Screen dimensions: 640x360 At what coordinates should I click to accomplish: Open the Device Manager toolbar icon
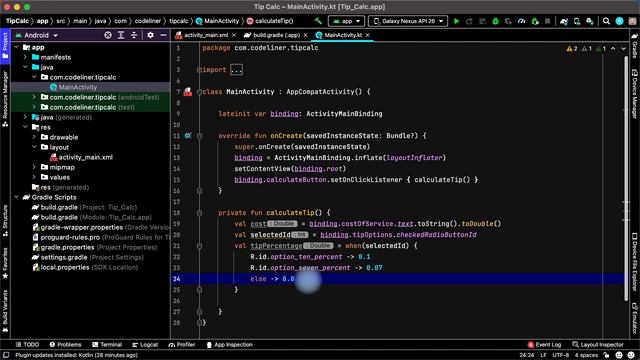click(577, 21)
